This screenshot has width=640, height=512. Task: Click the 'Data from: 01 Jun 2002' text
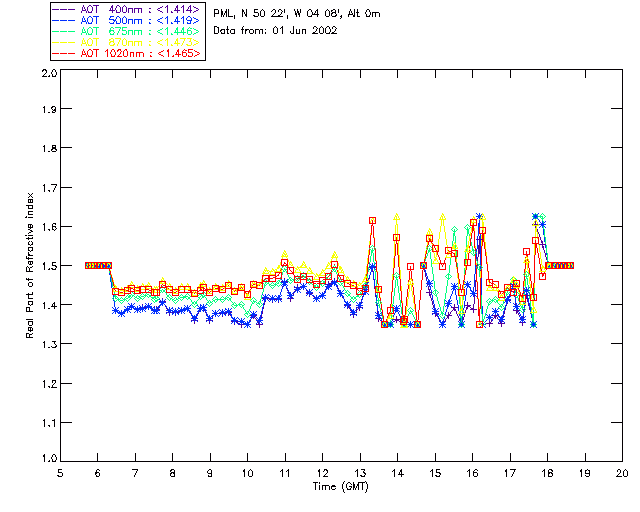(x=275, y=31)
